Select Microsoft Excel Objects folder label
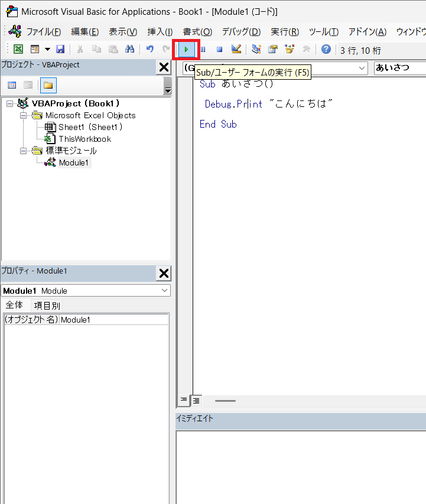This screenshot has width=426, height=504. coord(90,115)
